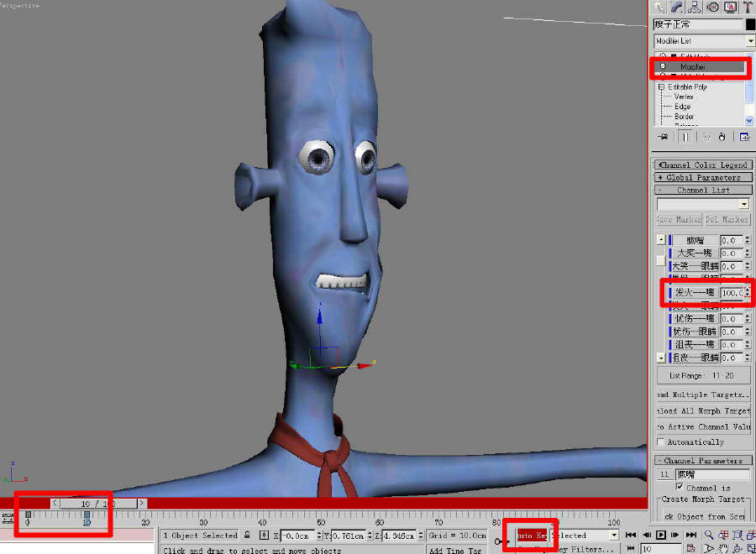756x554 pixels.
Task: Click Zoom Extents viewport tool
Action: pyautogui.click(x=738, y=535)
